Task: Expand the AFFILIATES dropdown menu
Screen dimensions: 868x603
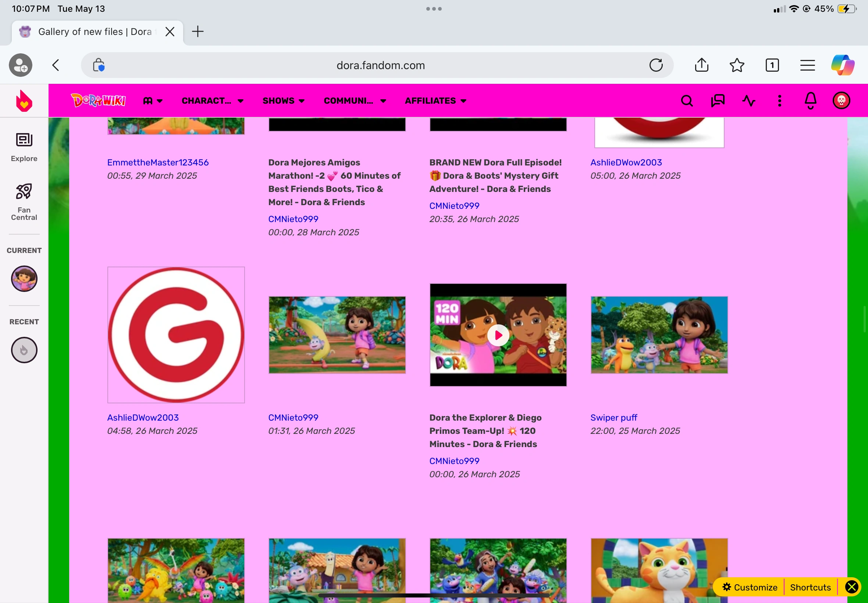Action: (435, 101)
